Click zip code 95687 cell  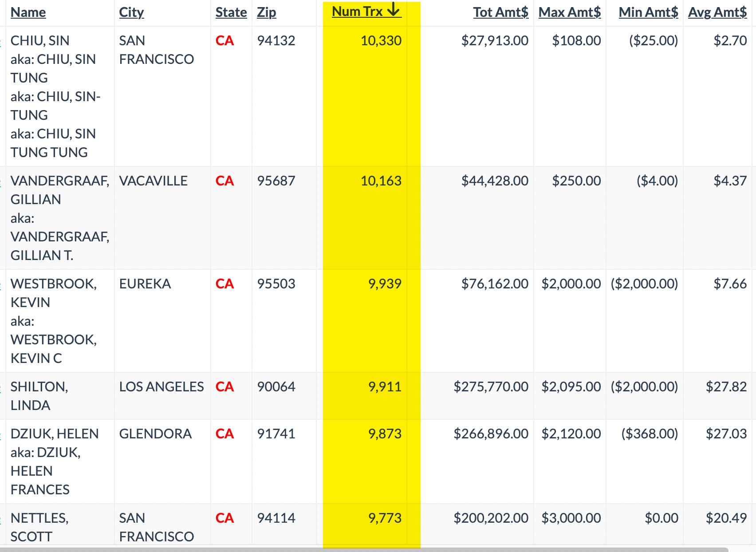(x=276, y=181)
